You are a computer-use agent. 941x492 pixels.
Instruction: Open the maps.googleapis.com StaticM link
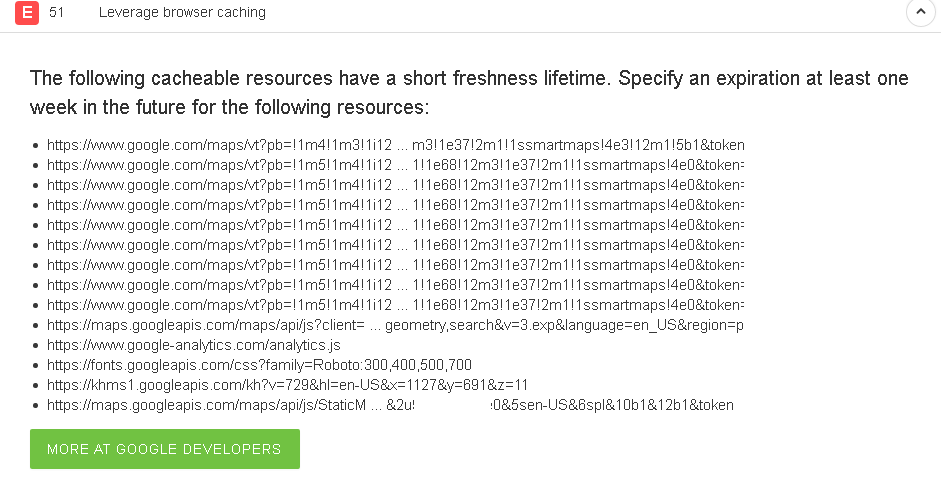click(x=390, y=405)
